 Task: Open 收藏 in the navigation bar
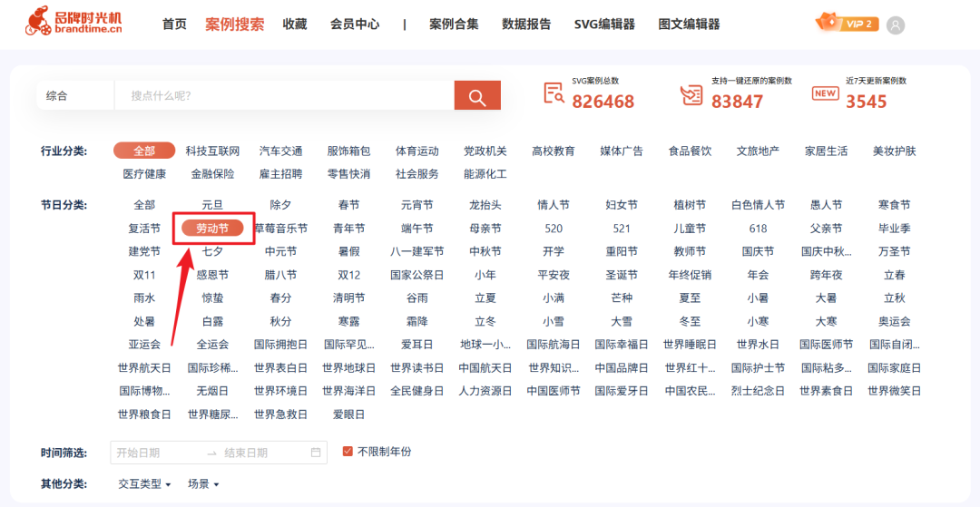[294, 24]
